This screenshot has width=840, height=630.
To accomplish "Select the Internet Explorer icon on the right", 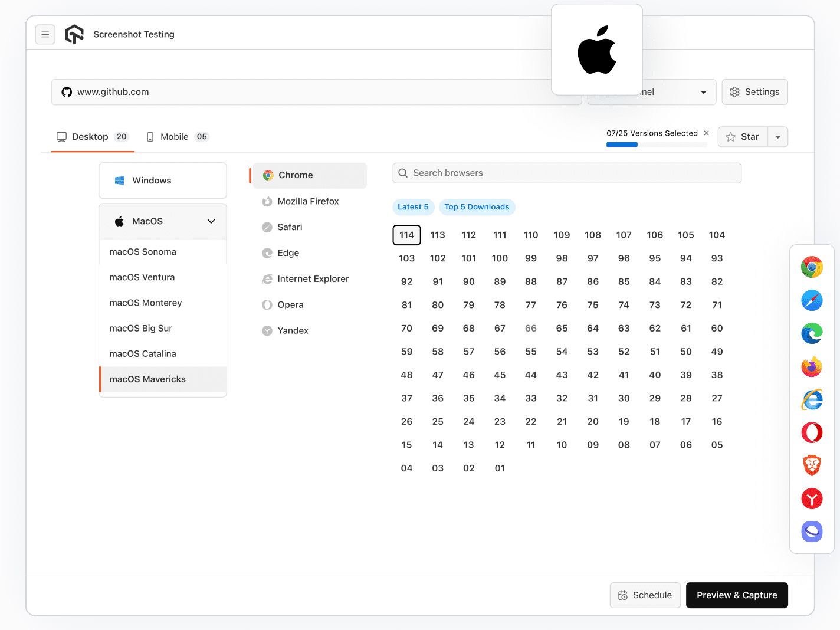I will [x=812, y=399].
